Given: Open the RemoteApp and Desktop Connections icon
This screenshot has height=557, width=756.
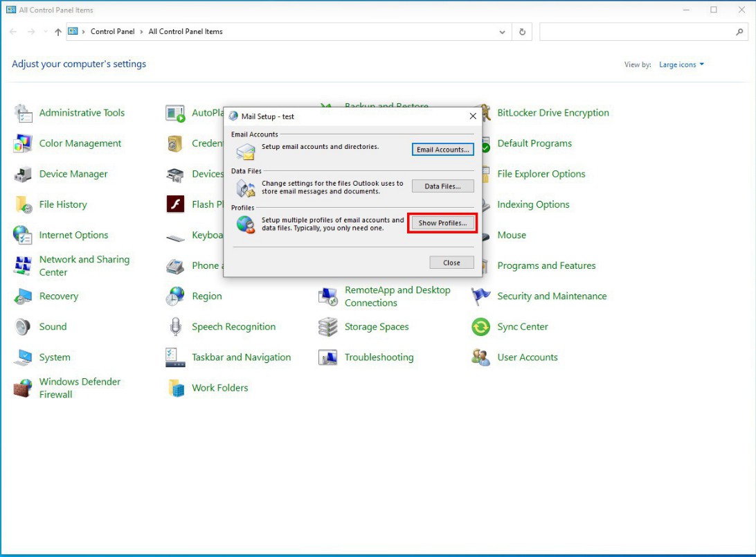Looking at the screenshot, I should (328, 297).
